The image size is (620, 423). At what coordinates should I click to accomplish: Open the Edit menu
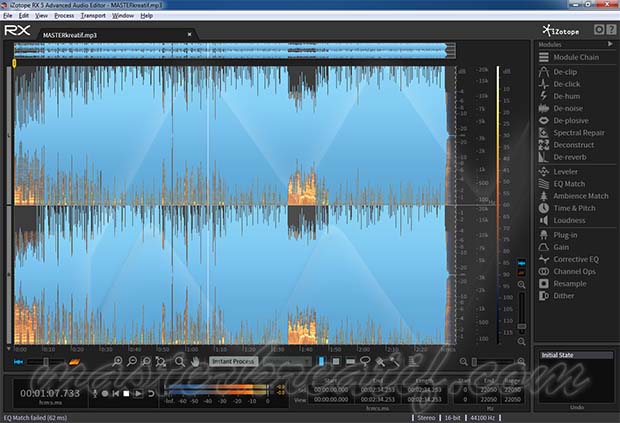pyautogui.click(x=24, y=16)
